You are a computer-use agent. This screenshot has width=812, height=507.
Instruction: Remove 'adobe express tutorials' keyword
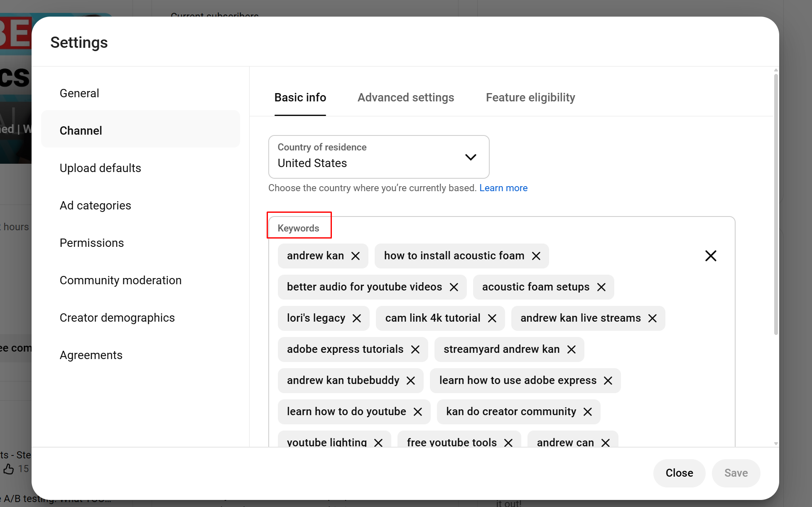(415, 349)
